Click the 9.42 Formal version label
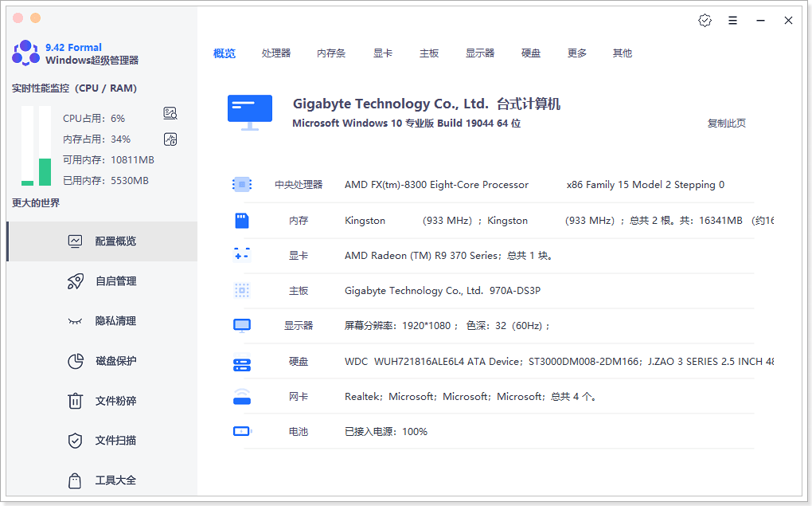 pos(73,47)
